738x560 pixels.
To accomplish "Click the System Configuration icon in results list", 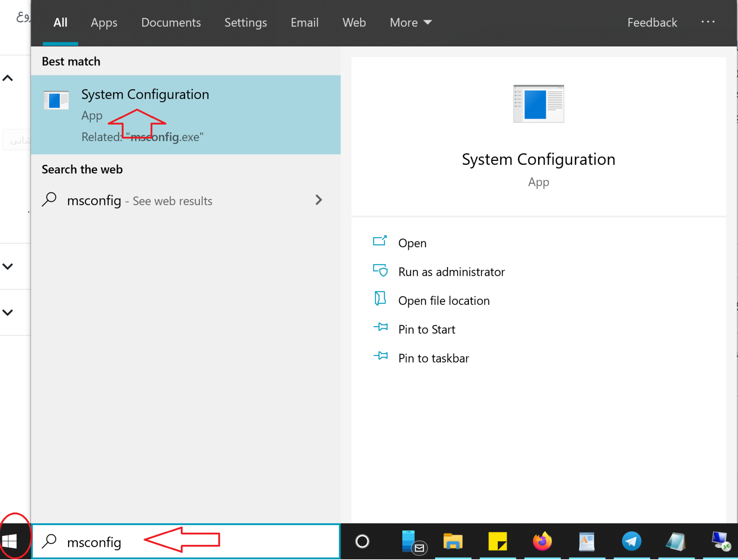I will tap(56, 100).
